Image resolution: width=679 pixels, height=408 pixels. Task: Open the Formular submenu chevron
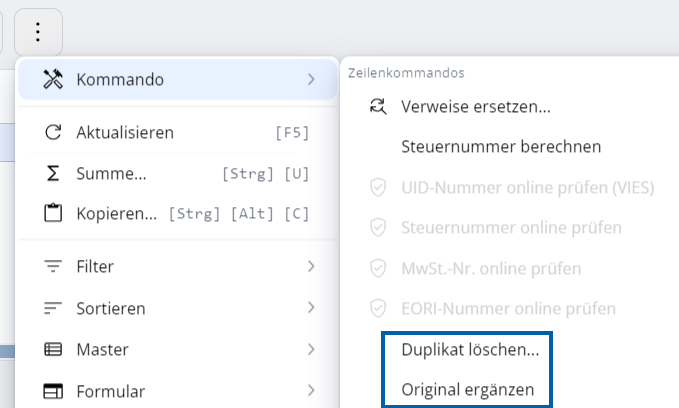pos(311,391)
